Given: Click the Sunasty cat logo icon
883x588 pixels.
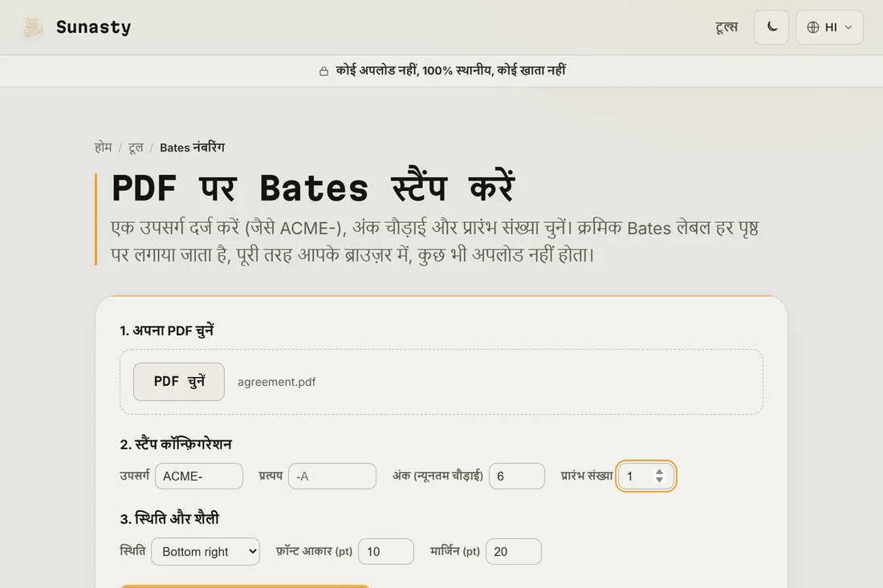Looking at the screenshot, I should pos(33,27).
